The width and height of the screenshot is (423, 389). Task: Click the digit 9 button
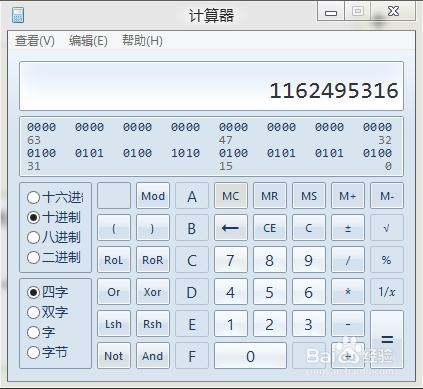[309, 260]
